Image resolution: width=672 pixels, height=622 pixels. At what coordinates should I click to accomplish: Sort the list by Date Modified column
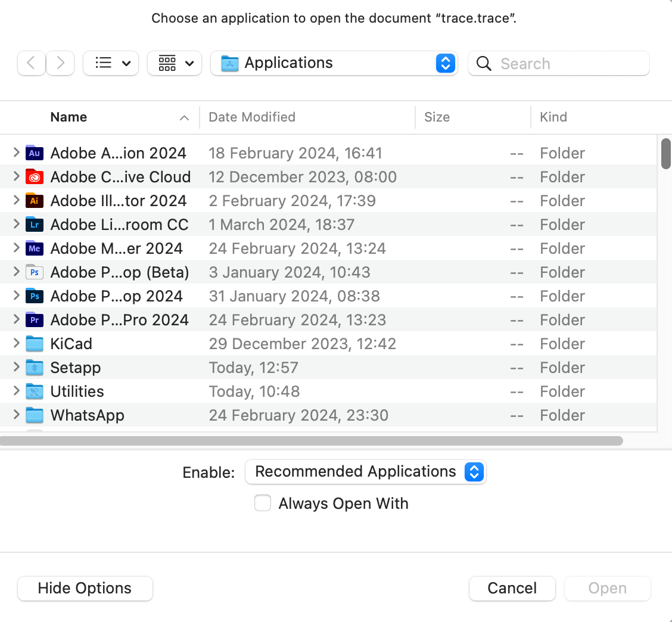pos(252,117)
